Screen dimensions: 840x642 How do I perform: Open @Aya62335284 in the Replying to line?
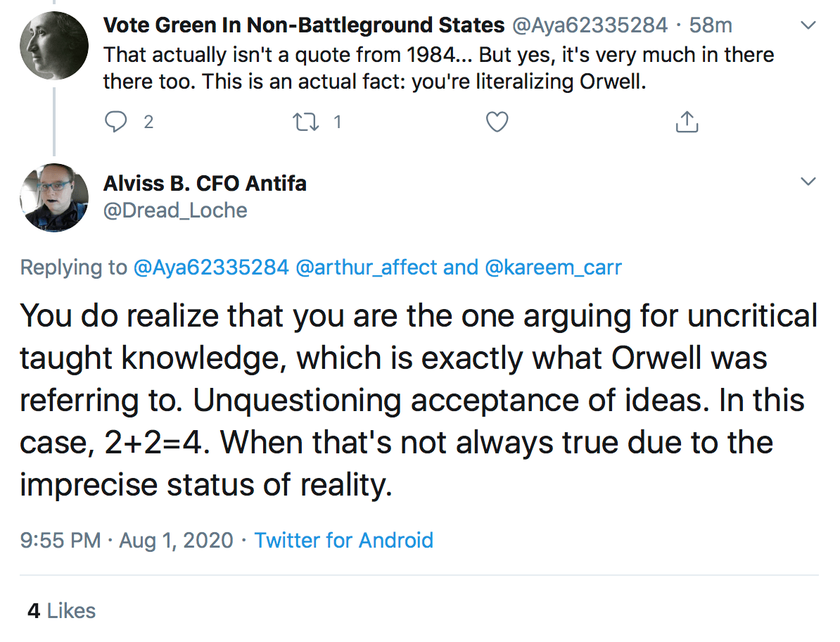210,267
